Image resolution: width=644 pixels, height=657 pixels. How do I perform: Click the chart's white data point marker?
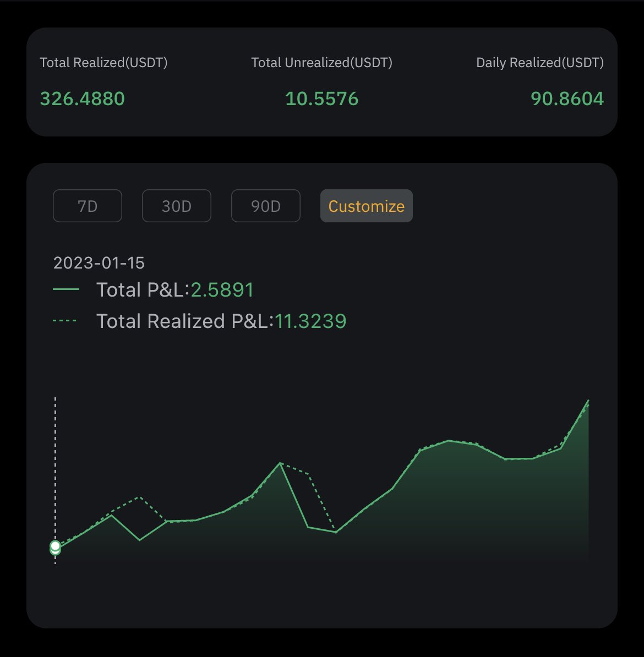point(55,546)
